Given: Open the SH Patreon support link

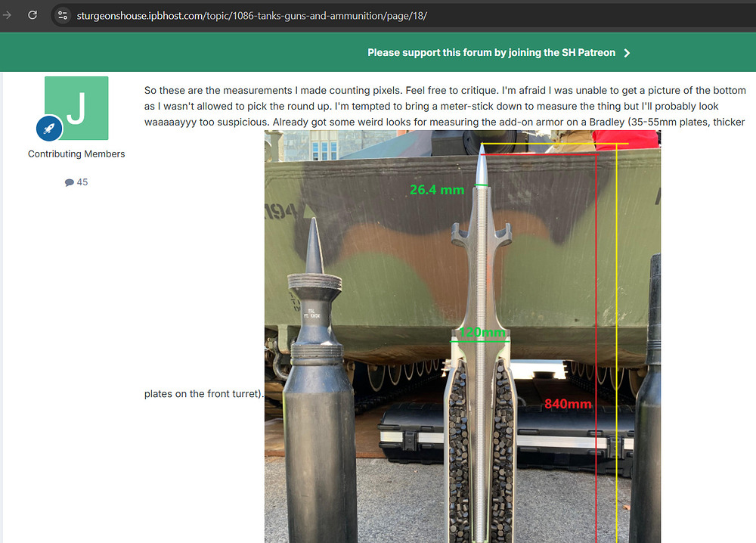Looking at the screenshot, I should (x=491, y=53).
